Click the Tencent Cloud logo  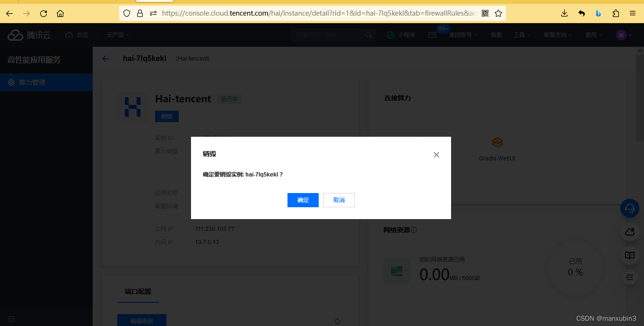[x=29, y=35]
